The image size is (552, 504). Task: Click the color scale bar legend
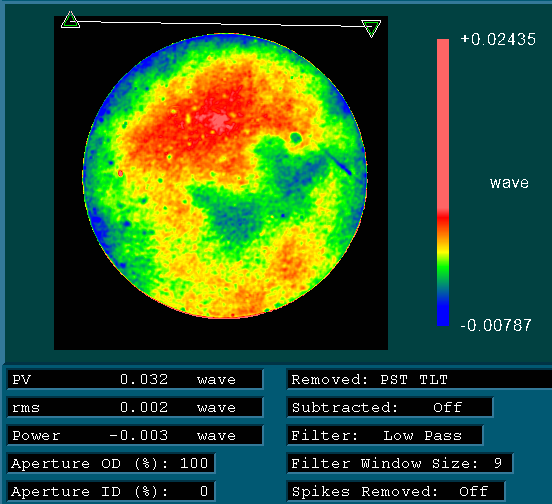(443, 182)
